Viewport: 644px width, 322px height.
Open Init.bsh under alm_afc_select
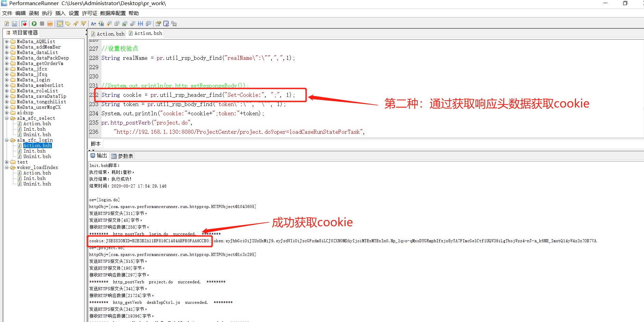[x=34, y=129]
